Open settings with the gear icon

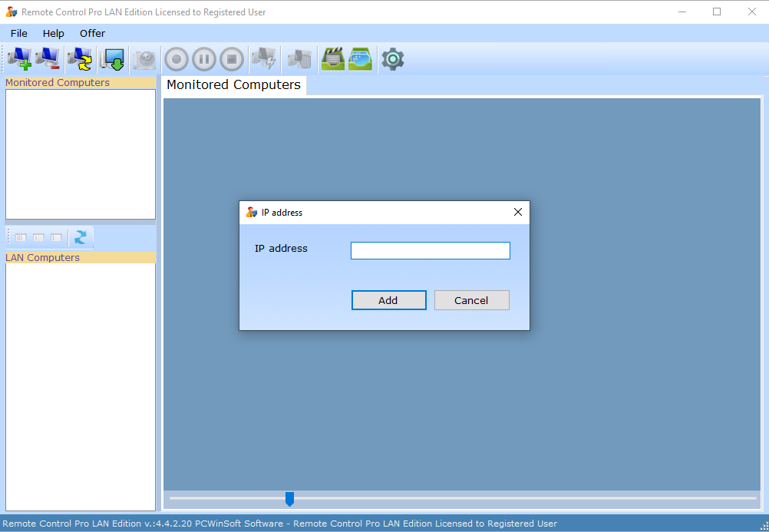[x=393, y=59]
